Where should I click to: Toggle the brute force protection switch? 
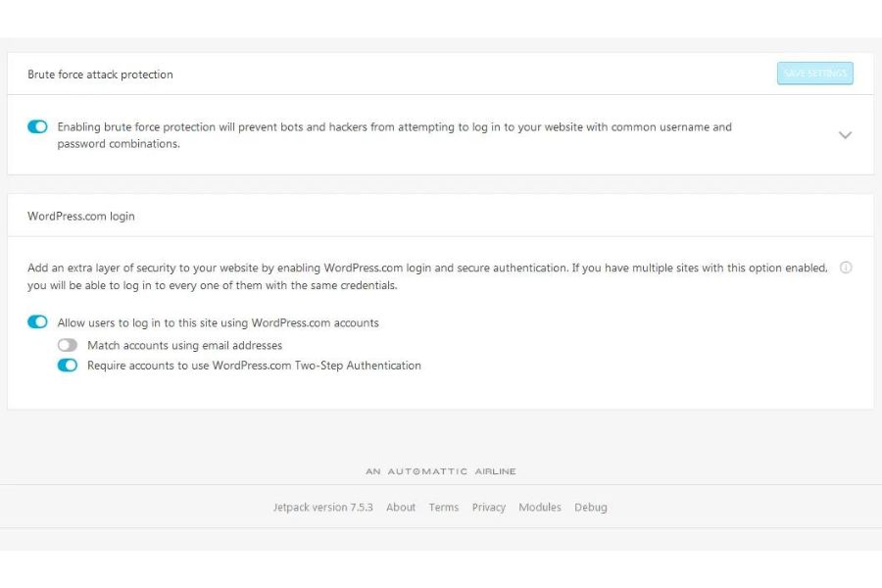[37, 126]
